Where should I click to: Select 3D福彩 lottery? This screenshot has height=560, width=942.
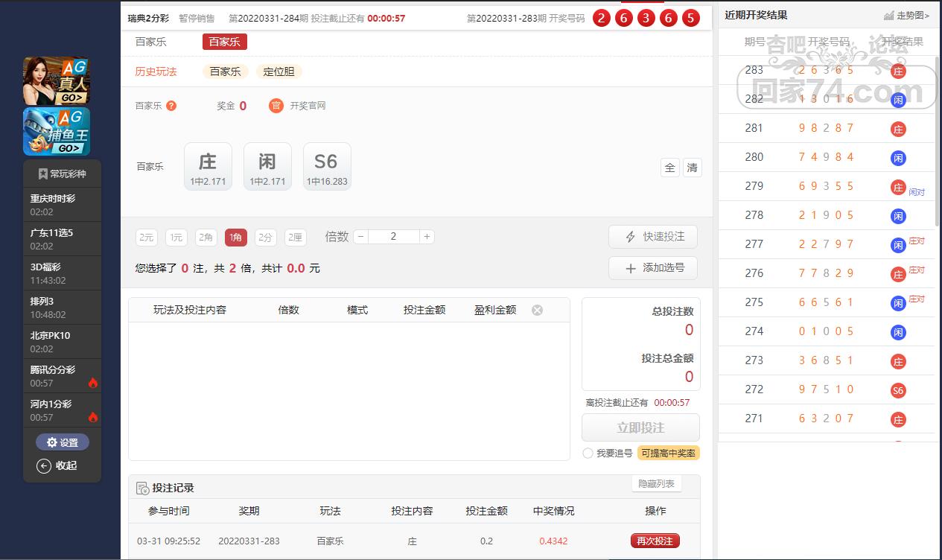(62, 273)
